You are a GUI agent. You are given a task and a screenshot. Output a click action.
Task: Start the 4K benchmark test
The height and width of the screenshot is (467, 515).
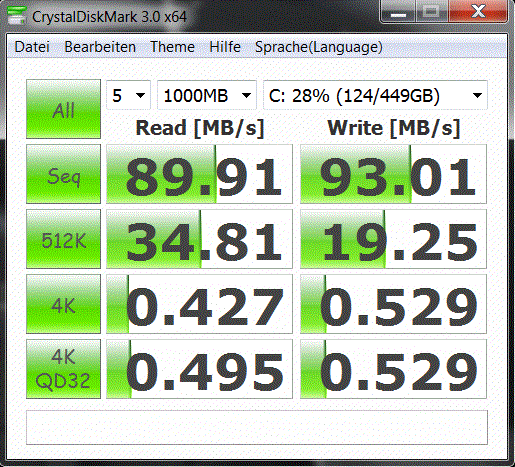coord(63,304)
